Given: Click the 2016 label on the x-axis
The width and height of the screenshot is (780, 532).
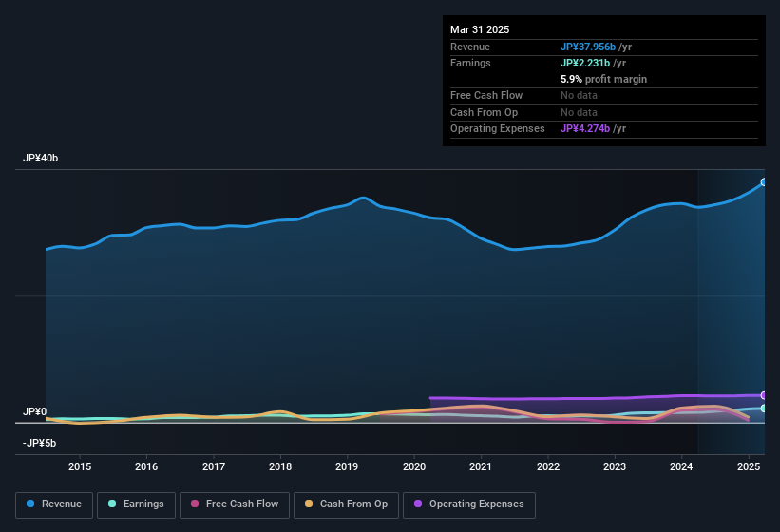Looking at the screenshot, I should (146, 466).
